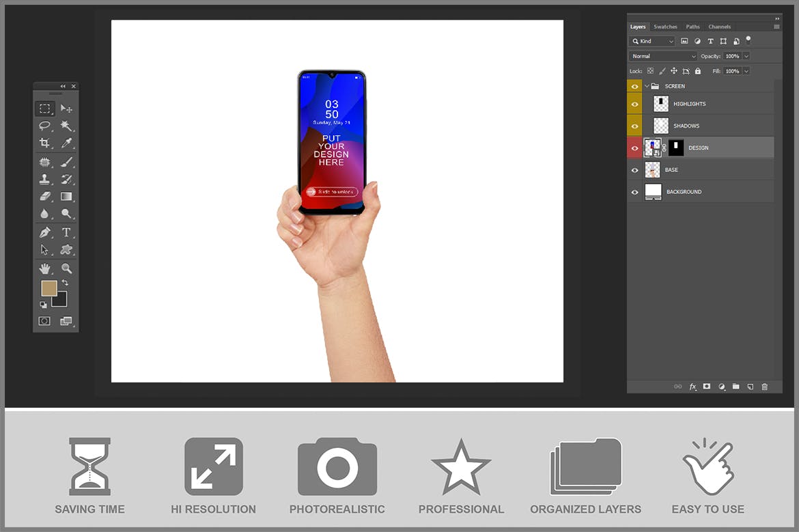Open the blending mode dropdown
Screen dimensions: 799x532
click(x=693, y=56)
